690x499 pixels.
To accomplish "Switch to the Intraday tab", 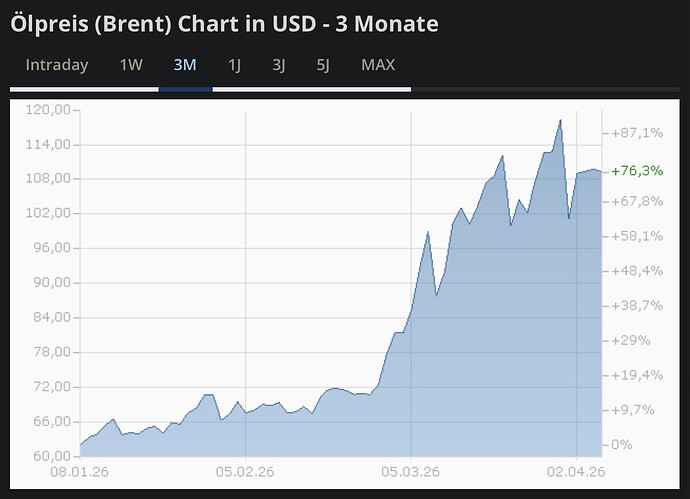I will click(x=57, y=65).
